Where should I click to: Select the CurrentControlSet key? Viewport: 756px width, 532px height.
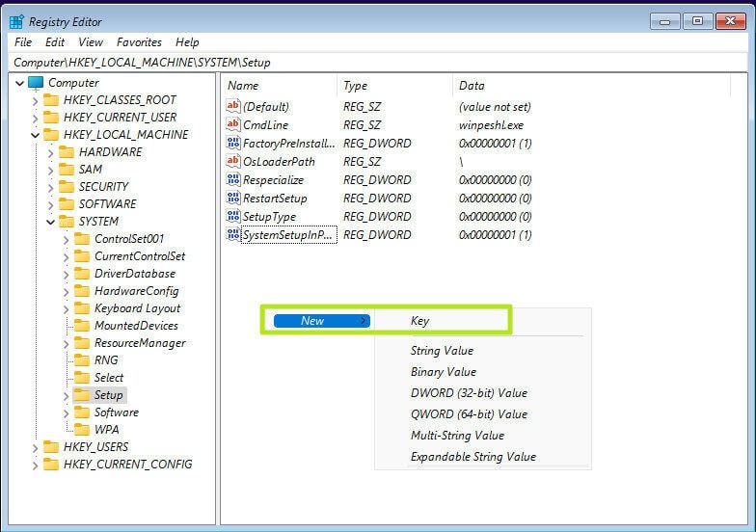coord(140,256)
